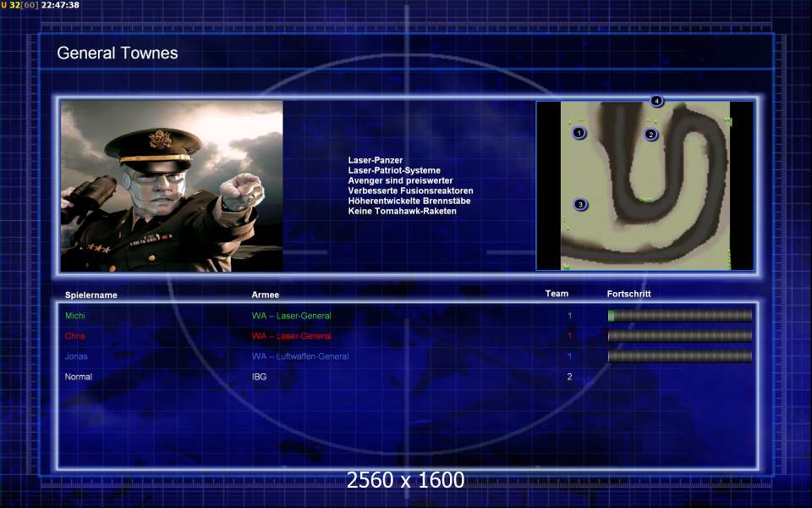The height and width of the screenshot is (508, 812).
Task: Click Jonas's WA – Luftwaffen-General army label
Action: point(299,356)
